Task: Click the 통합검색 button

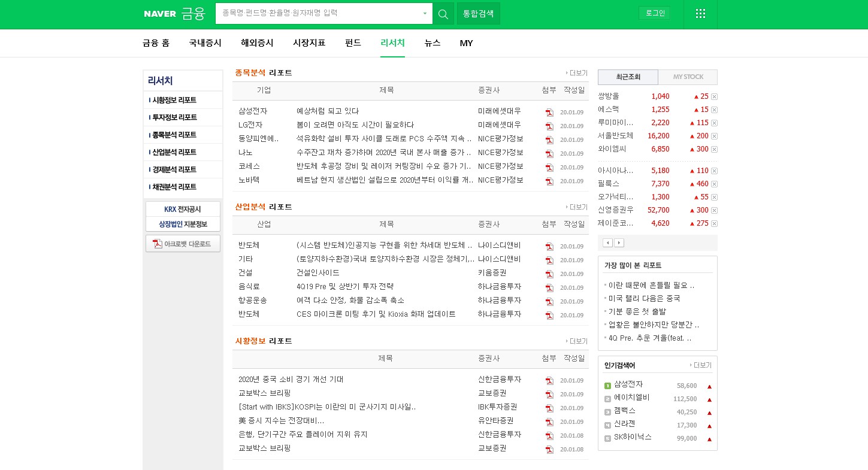Action: pos(479,14)
